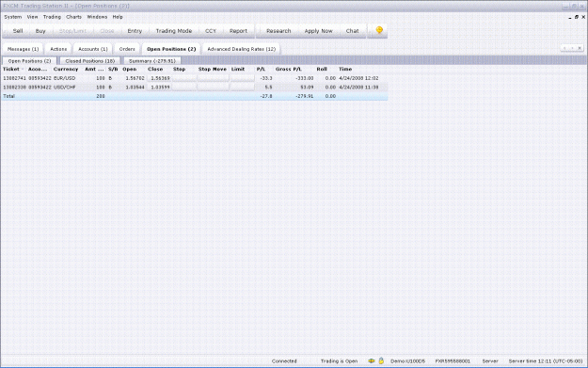Screen dimensions: 588x368
Task: Open the System menu
Action: tap(13, 17)
